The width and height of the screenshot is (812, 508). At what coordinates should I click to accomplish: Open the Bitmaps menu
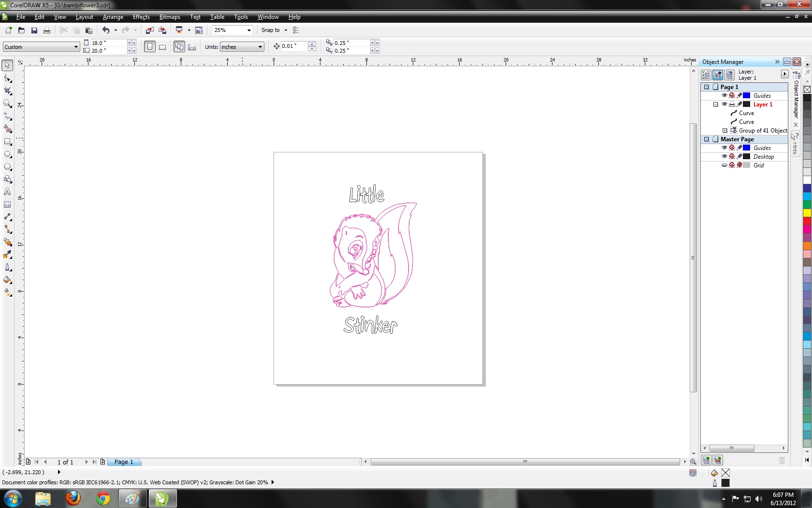[x=170, y=17]
